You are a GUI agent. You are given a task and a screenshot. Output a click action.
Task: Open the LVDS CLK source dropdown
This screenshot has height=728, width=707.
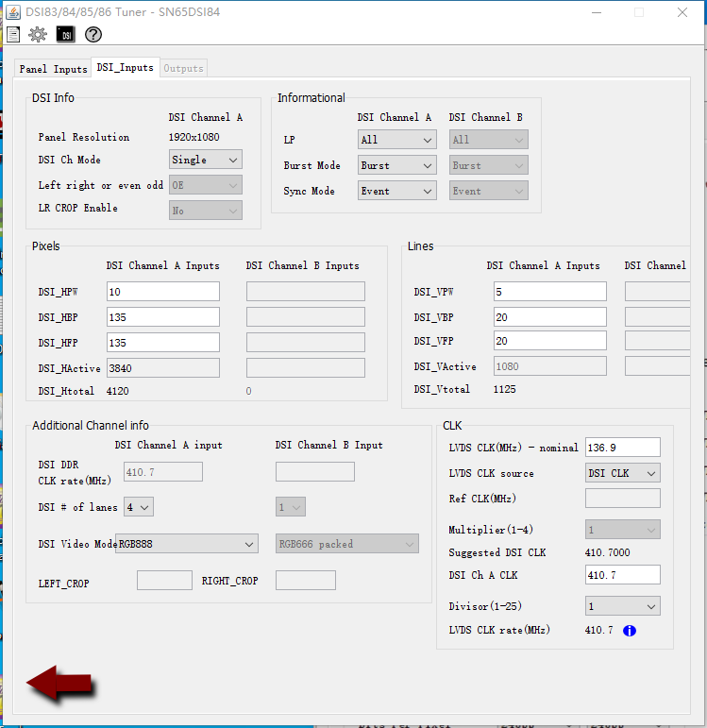click(622, 473)
